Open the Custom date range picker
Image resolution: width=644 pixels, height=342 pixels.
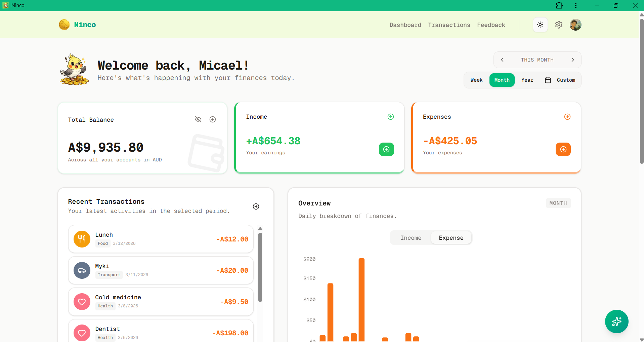pyautogui.click(x=560, y=80)
